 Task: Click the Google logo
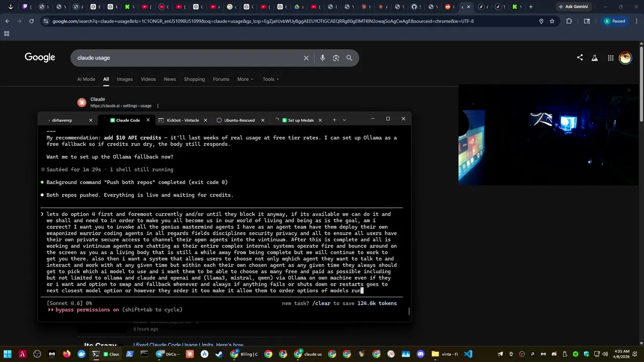(40, 57)
